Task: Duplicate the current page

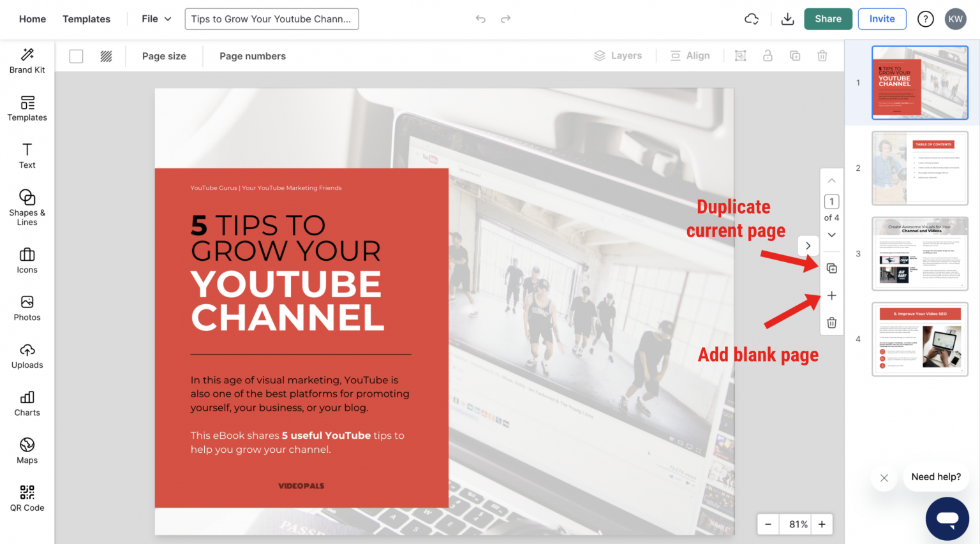Action: [x=831, y=268]
